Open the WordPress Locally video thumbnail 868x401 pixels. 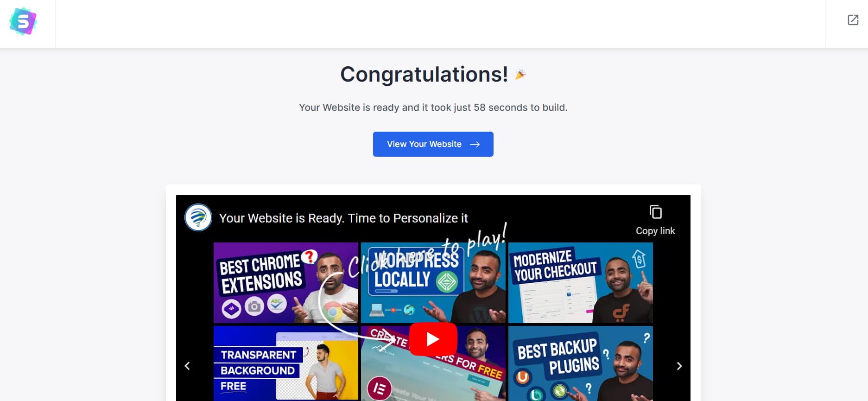coord(433,283)
